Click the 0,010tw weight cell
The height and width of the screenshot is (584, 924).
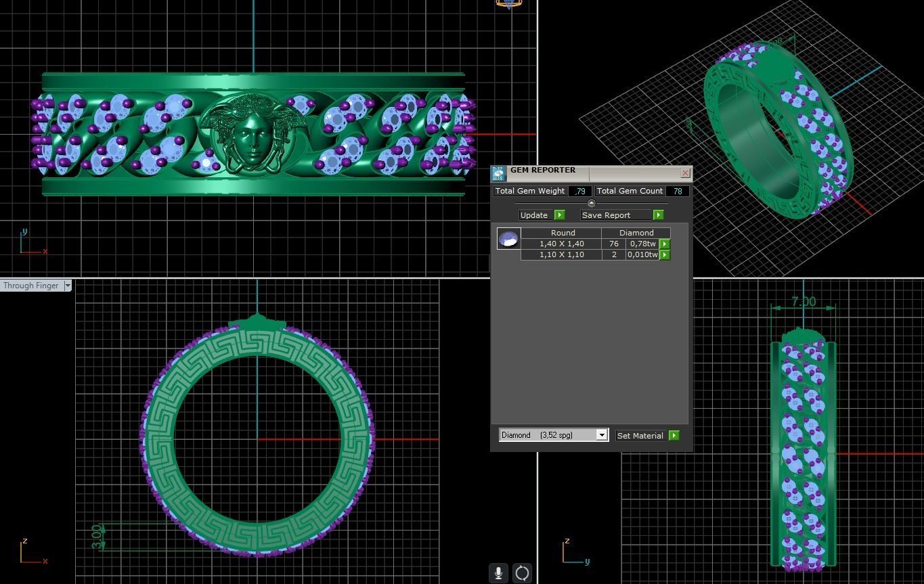pyautogui.click(x=642, y=254)
